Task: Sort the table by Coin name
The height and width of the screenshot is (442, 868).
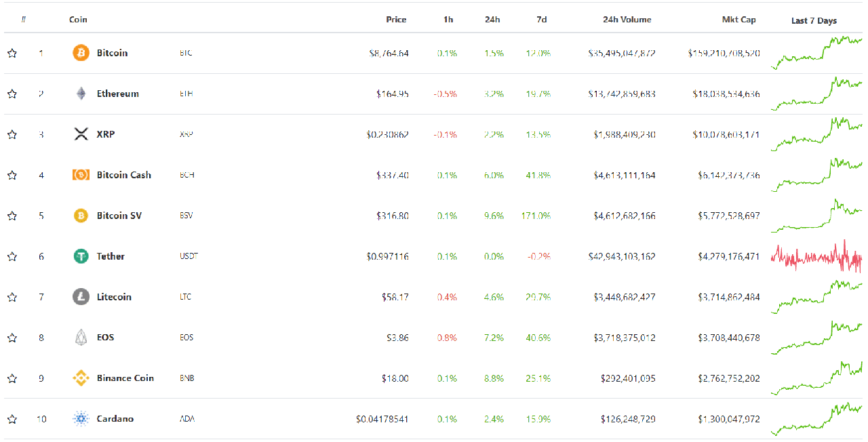Action: [78, 20]
